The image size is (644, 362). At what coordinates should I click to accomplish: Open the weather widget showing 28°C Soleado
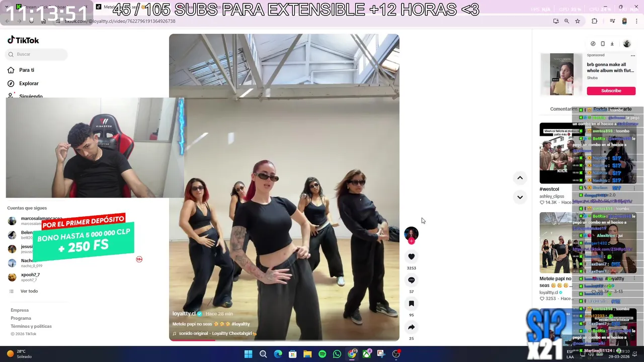19,354
